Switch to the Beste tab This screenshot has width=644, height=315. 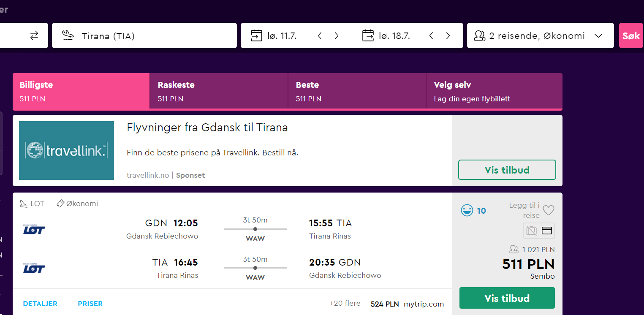coord(357,91)
